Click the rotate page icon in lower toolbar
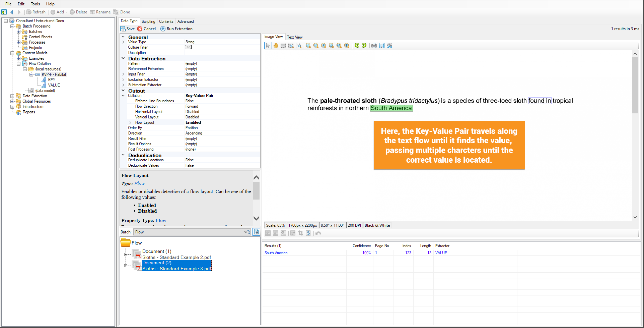Viewport: 644px width, 328px height. (x=308, y=233)
